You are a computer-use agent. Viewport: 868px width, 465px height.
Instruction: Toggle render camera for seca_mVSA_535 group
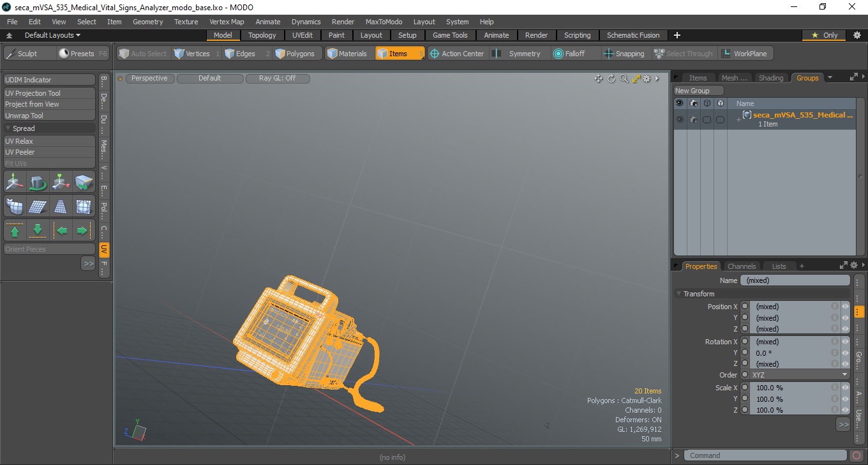point(694,119)
